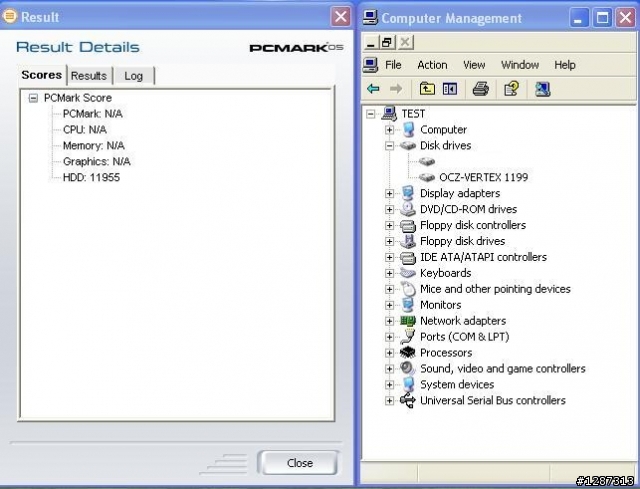Image resolution: width=640 pixels, height=489 pixels.
Task: Open the Action menu
Action: [x=432, y=65]
